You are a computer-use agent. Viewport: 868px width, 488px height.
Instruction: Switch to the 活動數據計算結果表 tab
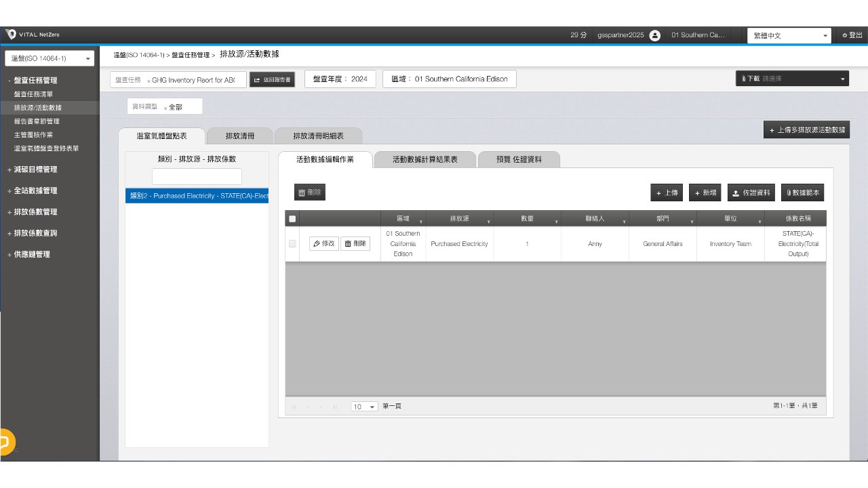[x=425, y=159]
